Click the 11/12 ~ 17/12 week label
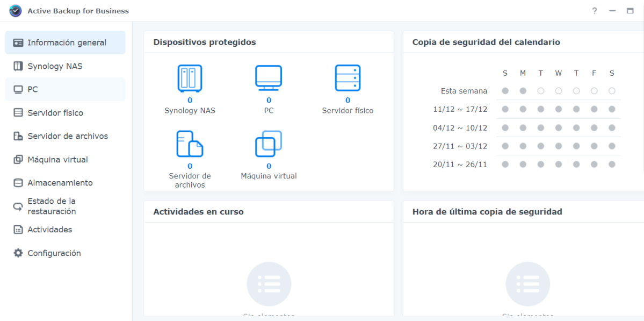644x321 pixels. (x=460, y=109)
